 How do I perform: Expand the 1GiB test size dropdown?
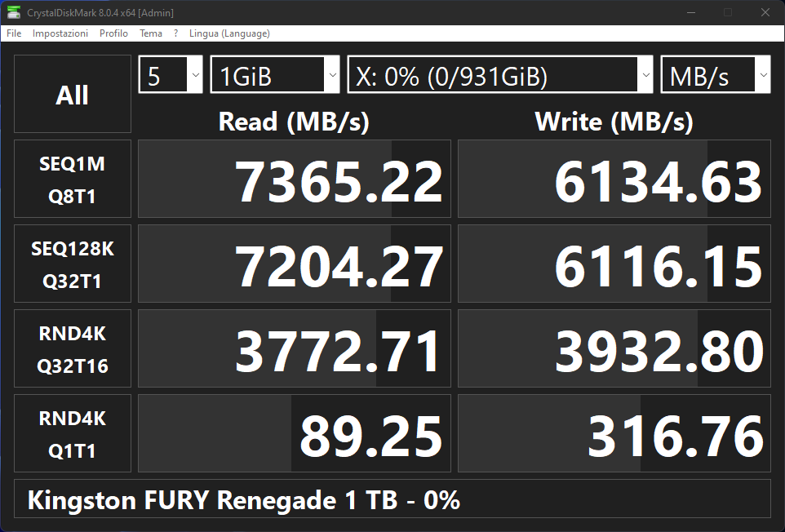(275, 74)
